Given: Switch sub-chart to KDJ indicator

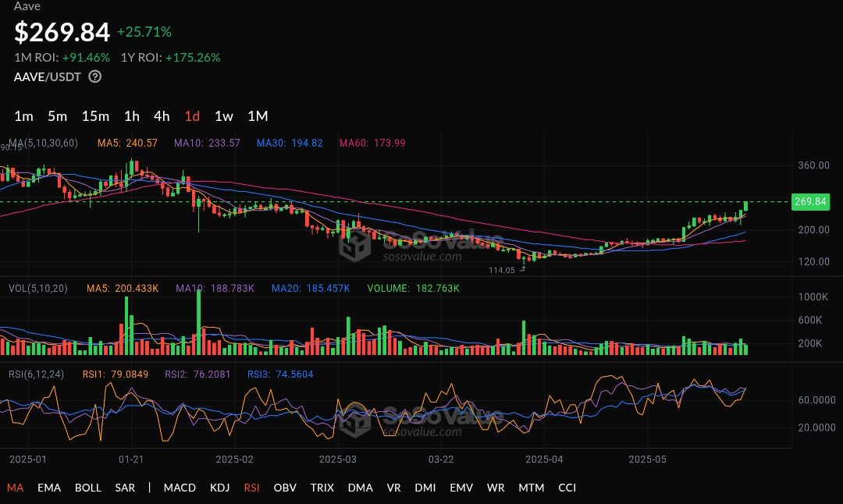Looking at the screenshot, I should 219,488.
